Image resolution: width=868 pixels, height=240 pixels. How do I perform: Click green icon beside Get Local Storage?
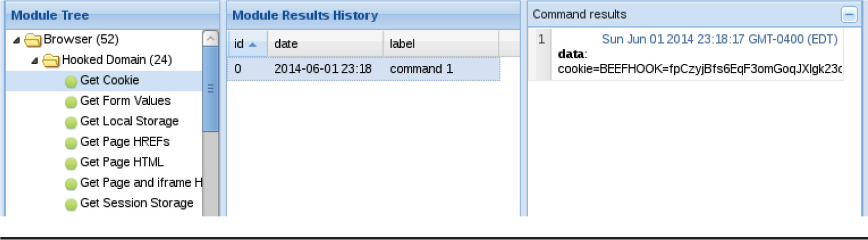[71, 122]
